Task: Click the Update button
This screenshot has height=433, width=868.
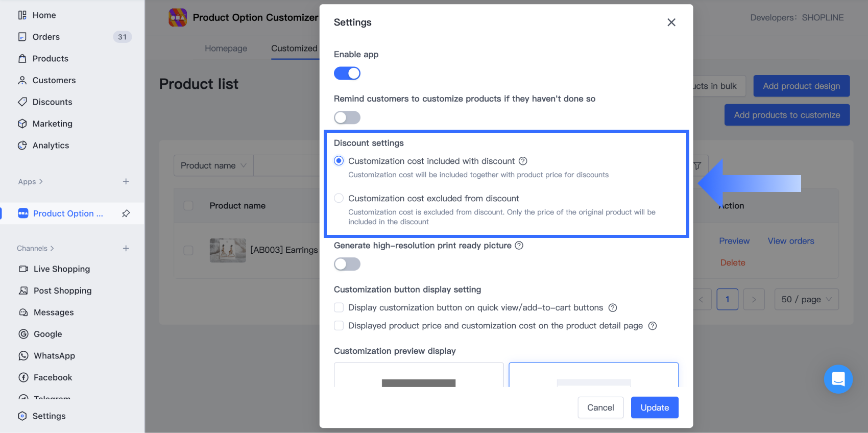Action: 655,407
